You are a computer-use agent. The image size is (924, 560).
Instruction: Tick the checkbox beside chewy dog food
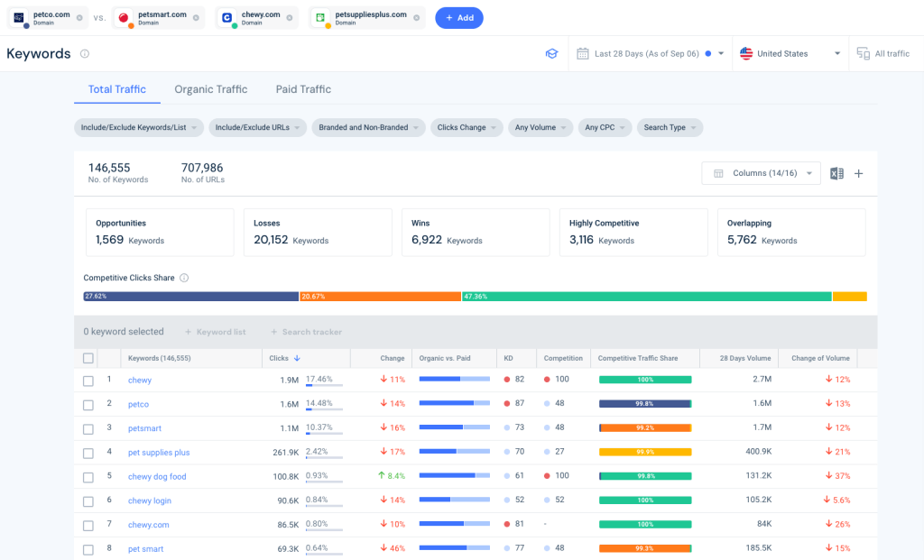(x=88, y=476)
